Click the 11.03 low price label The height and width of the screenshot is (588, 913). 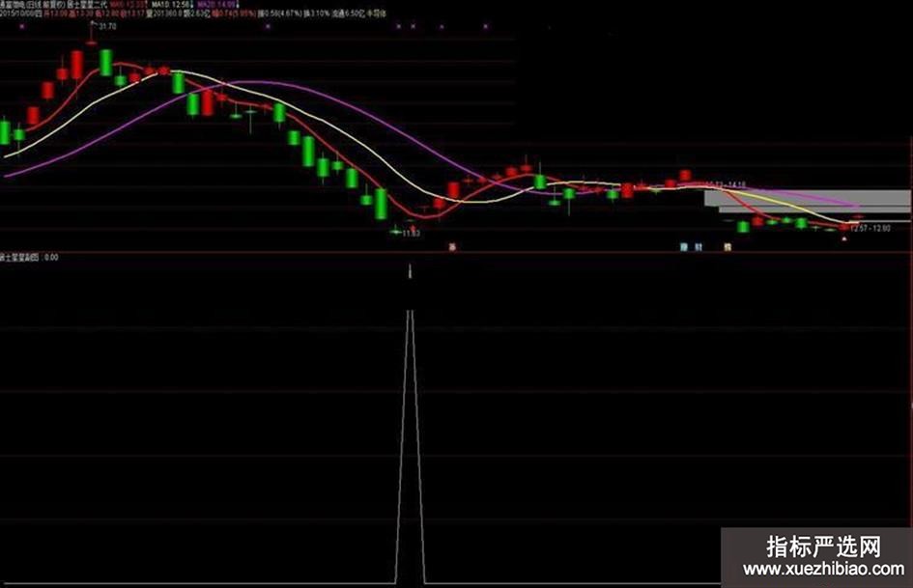pos(411,234)
